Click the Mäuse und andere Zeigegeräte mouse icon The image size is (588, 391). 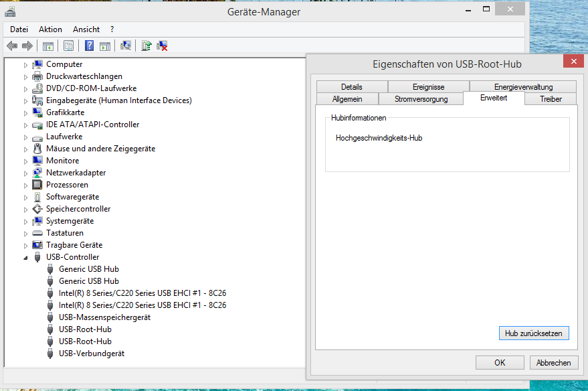37,149
